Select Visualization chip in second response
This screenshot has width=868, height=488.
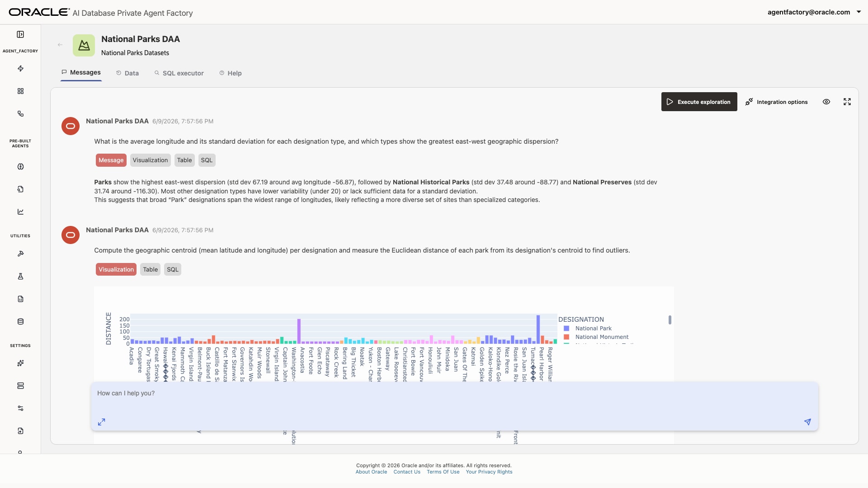pos(116,269)
